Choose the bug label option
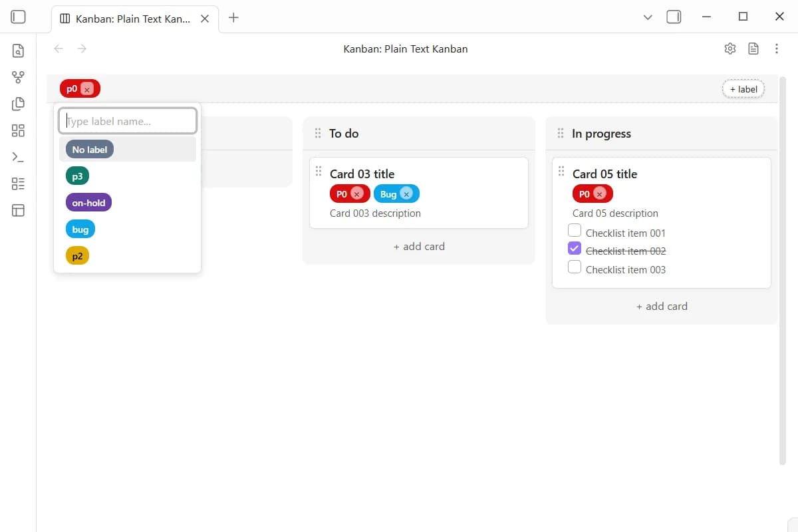Screen dimensions: 798x532 pyautogui.click(x=80, y=229)
